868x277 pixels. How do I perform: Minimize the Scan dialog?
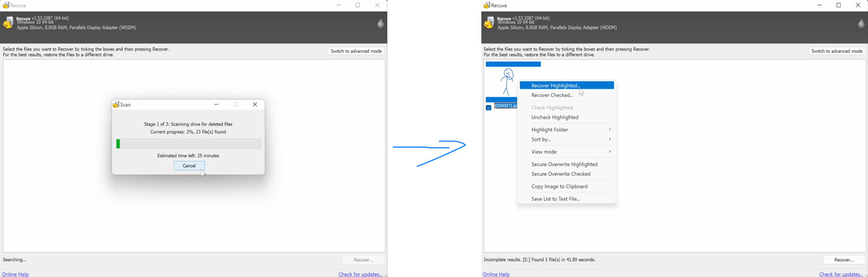coord(216,104)
